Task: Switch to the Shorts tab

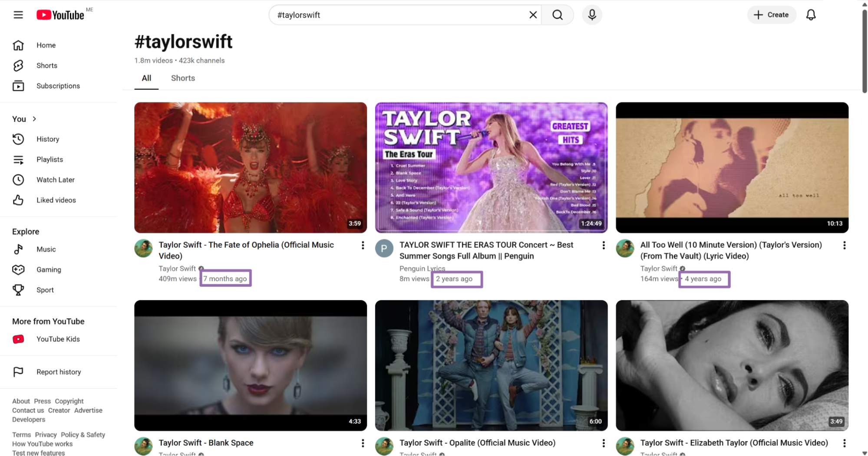Action: [x=183, y=79]
